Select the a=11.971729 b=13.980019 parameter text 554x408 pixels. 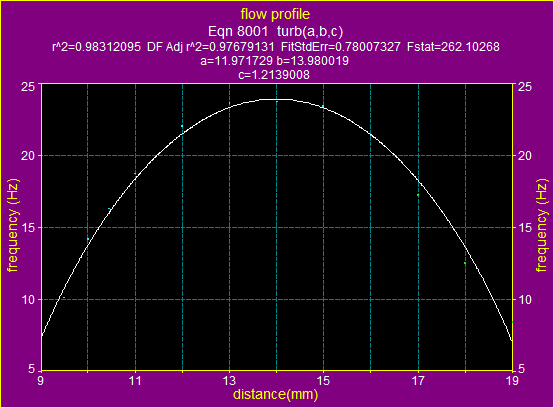pos(275,61)
